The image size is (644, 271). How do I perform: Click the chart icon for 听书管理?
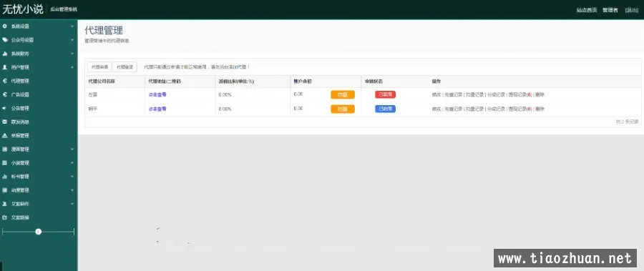click(5, 177)
